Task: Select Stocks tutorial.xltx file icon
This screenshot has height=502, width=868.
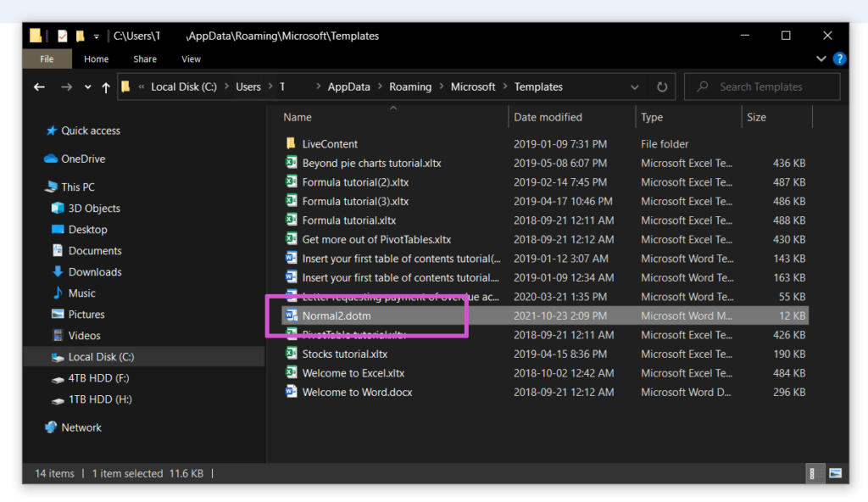Action: (291, 354)
